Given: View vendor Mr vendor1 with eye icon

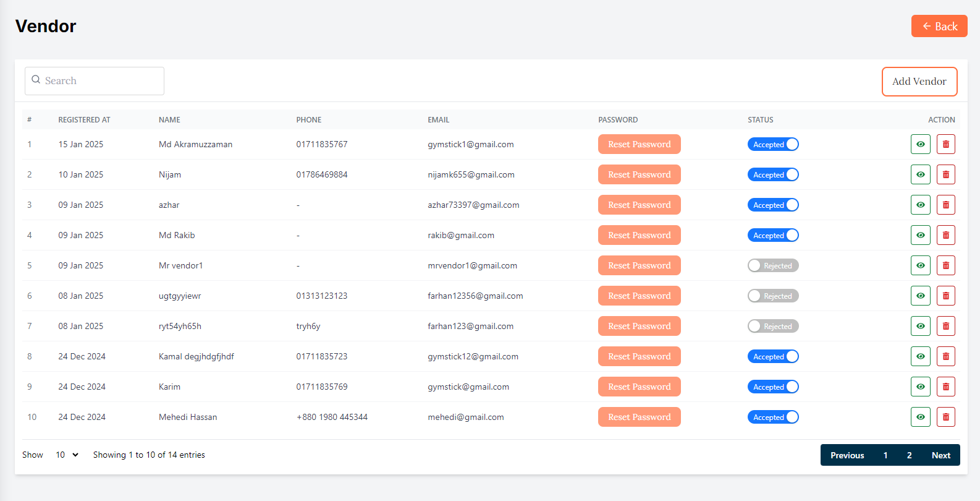Looking at the screenshot, I should (x=920, y=265).
